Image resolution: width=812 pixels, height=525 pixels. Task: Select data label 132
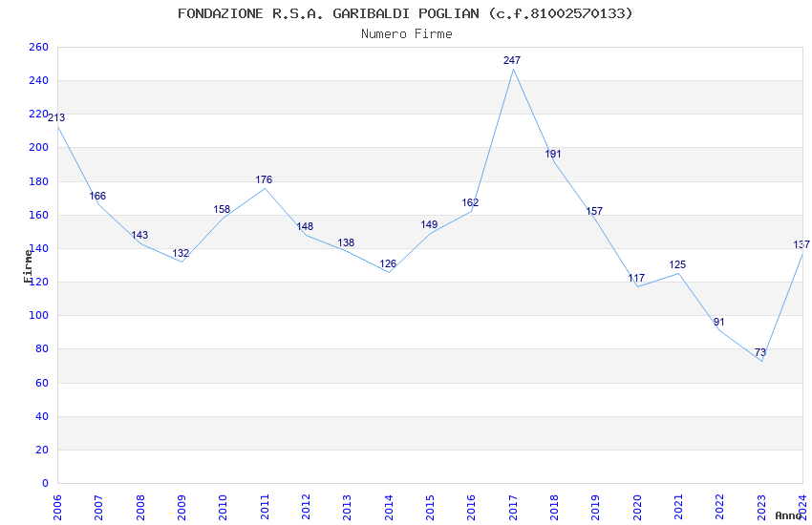click(181, 253)
